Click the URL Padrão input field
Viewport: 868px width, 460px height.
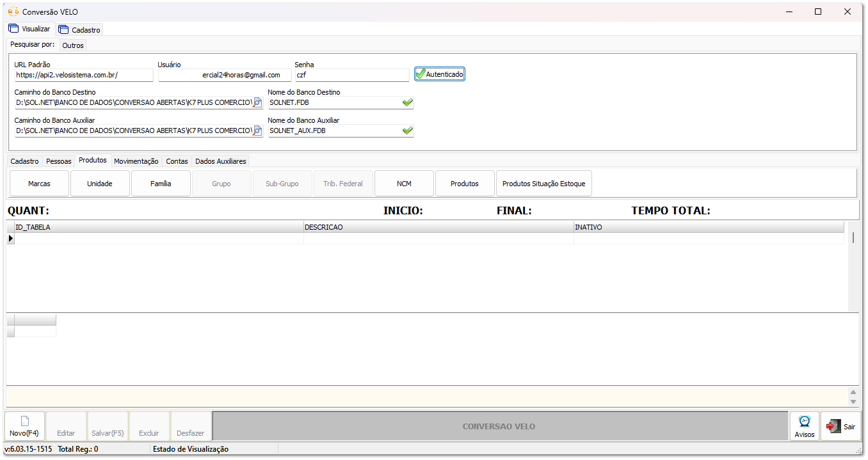click(84, 75)
